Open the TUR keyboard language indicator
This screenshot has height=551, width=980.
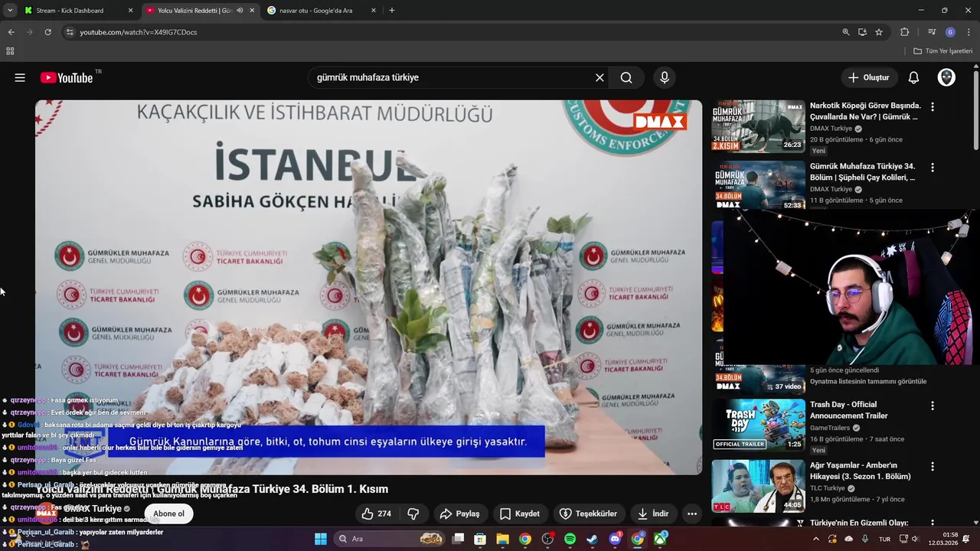pos(885,539)
